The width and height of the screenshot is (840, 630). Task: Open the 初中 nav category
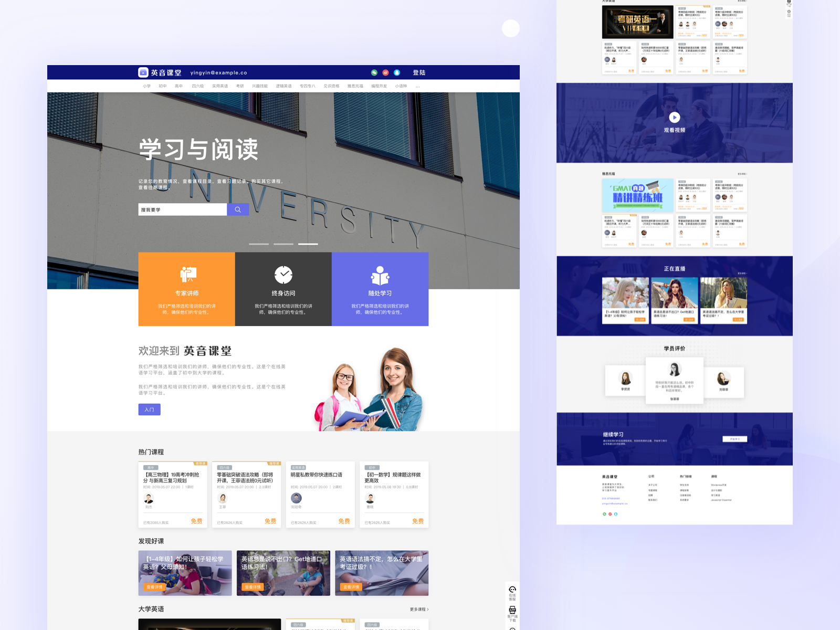pos(163,86)
